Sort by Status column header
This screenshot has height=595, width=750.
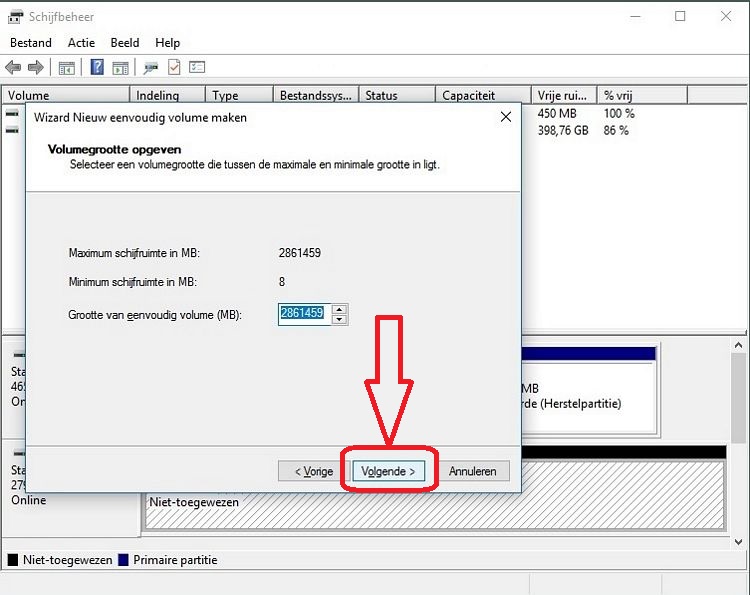click(x=397, y=95)
